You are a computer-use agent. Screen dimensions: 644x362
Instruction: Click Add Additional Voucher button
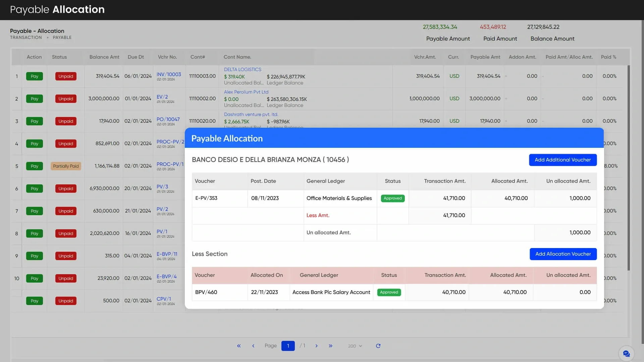pos(562,160)
